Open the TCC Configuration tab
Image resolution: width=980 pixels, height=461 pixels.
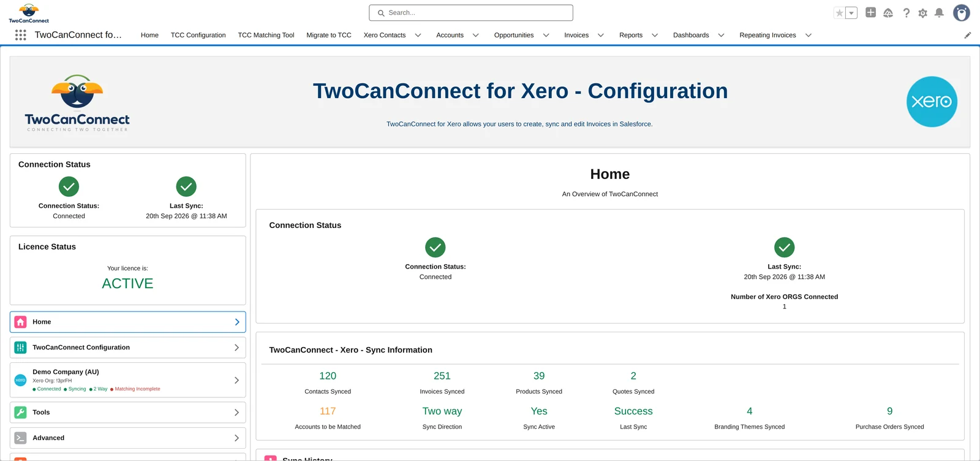click(198, 36)
